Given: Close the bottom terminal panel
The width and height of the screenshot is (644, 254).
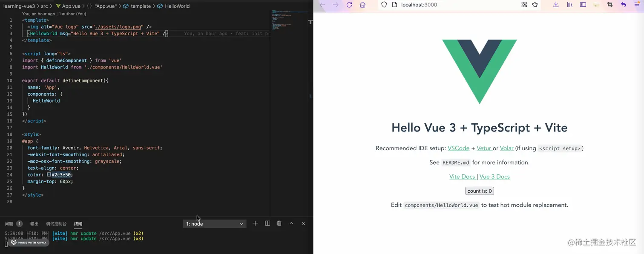Looking at the screenshot, I should point(303,223).
